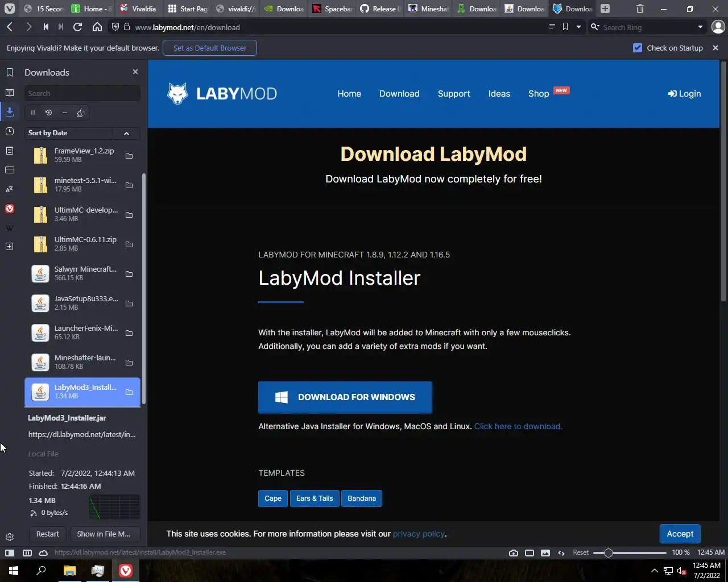Viewport: 728px width, 582px height.
Task: Restart the LabyMod3 download
Action: 48,534
